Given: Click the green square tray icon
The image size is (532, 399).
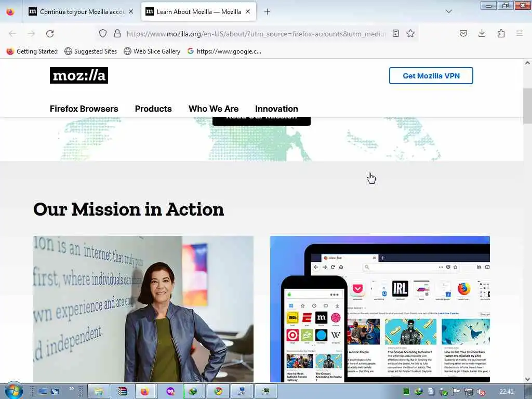Looking at the screenshot, I should (406, 392).
